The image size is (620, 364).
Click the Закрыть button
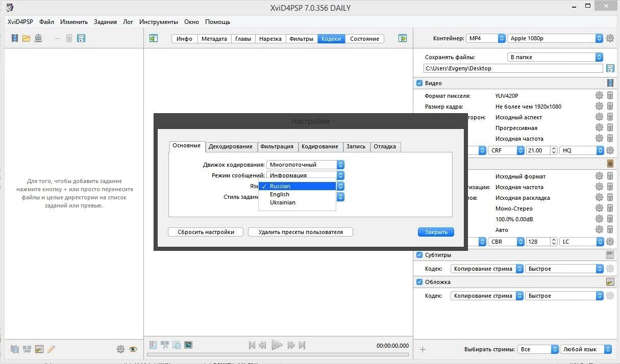coord(436,232)
